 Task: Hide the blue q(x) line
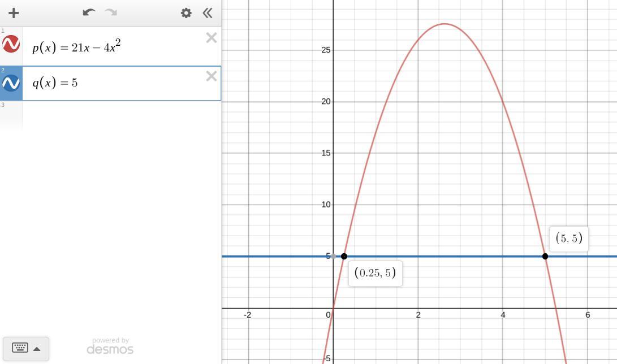(11, 83)
